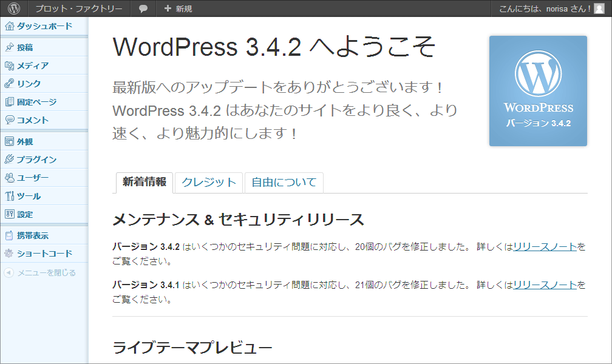Click the tools icon beside ツール
Viewport: 612px width, 364px height.
pyautogui.click(x=9, y=196)
